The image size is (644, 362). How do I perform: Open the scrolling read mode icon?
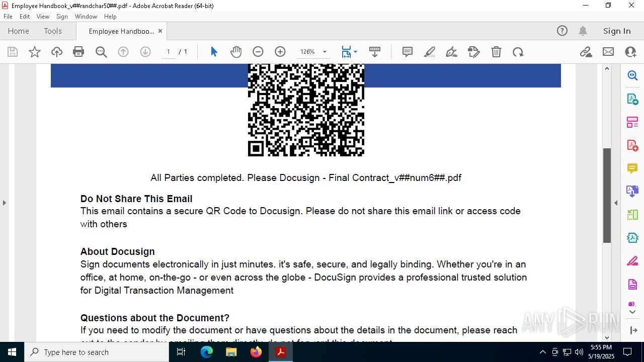pyautogui.click(x=374, y=52)
